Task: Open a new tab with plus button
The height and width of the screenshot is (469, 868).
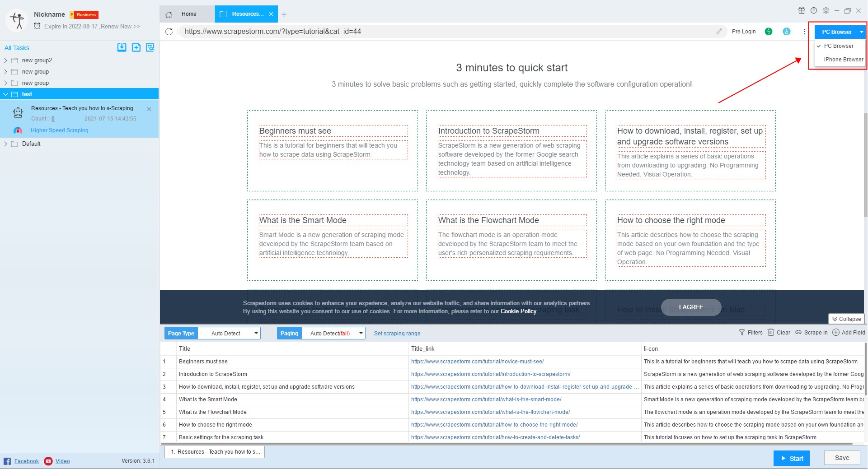Action: click(x=284, y=14)
